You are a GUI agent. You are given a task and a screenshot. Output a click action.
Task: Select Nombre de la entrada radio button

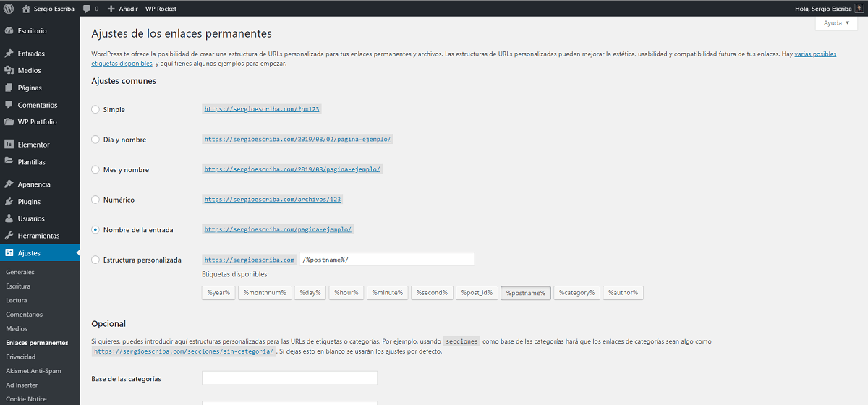95,230
